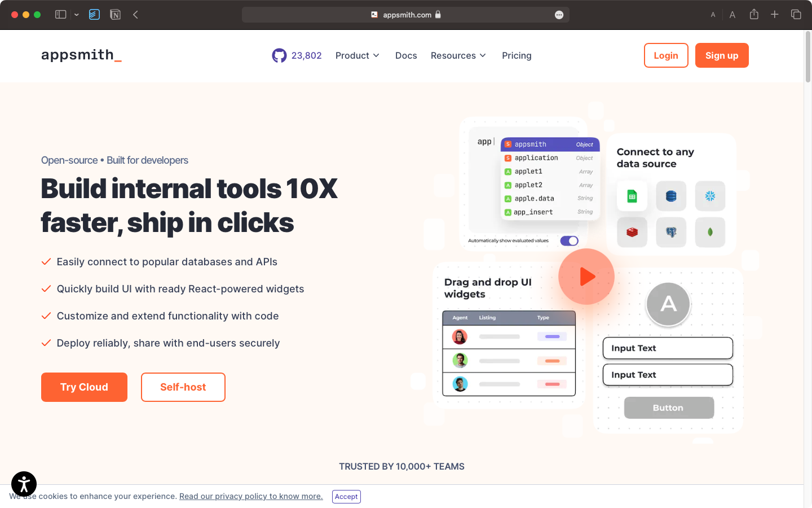Screen dimensions: 812x508
Task: Select apple.data String suggestion
Action: coord(550,199)
